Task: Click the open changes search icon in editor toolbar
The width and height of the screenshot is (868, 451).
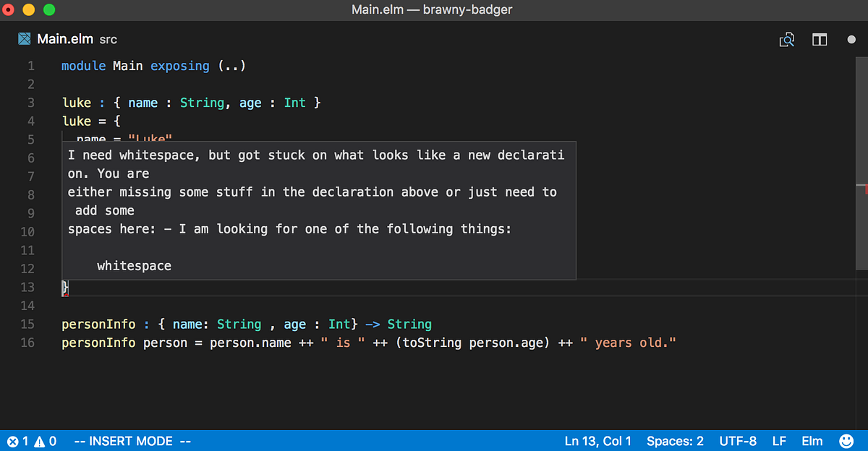Action: (787, 40)
